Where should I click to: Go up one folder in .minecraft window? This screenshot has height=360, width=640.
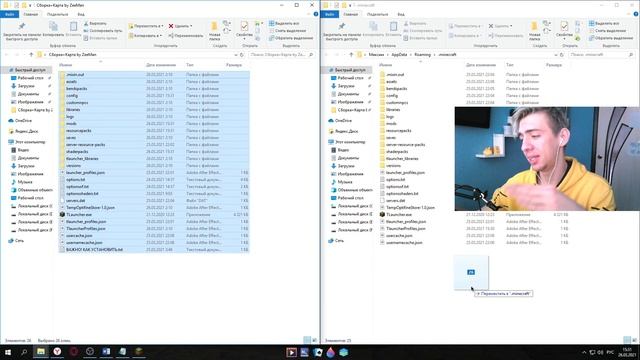coord(351,54)
